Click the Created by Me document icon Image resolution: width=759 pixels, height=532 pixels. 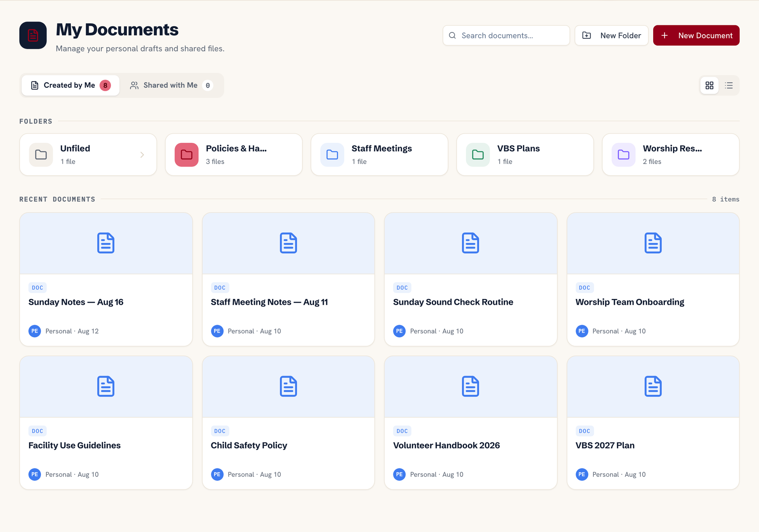click(x=35, y=86)
